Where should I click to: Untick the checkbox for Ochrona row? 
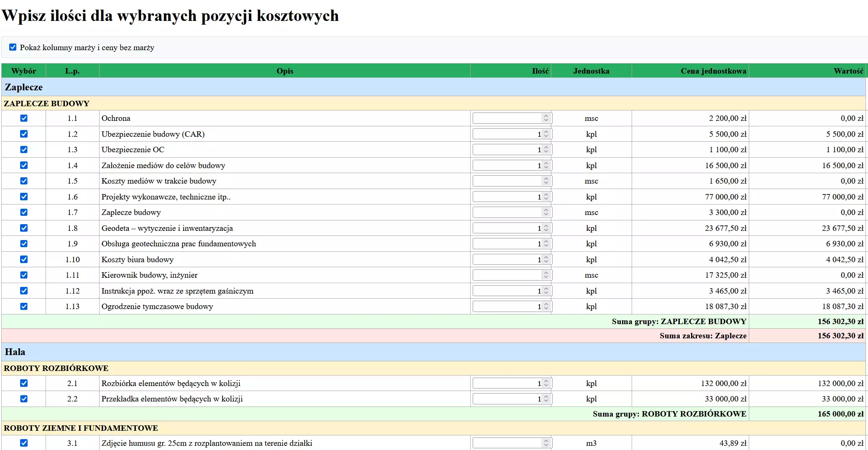pyautogui.click(x=24, y=118)
